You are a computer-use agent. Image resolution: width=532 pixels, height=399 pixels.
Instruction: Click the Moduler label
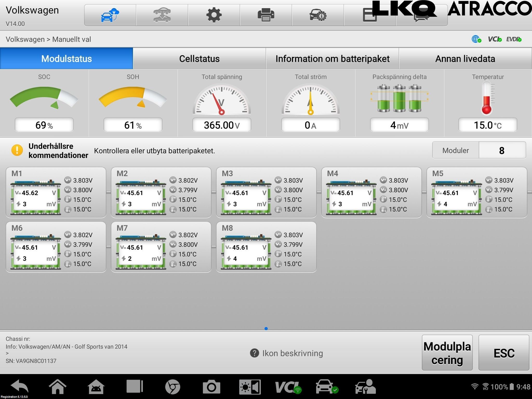[455, 150]
